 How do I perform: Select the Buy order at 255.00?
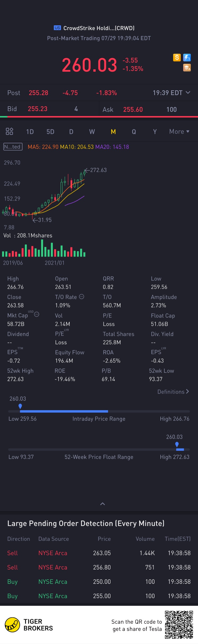click(x=99, y=596)
